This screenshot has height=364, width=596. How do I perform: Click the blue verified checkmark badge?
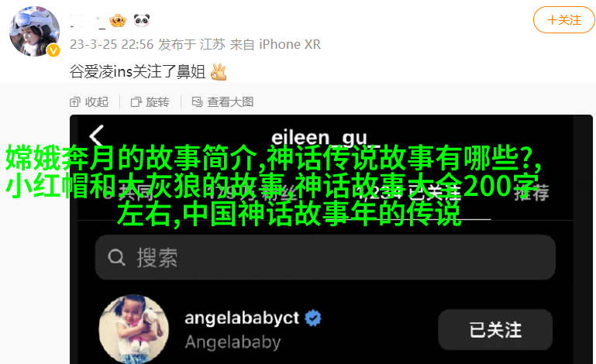pyautogui.click(x=313, y=318)
